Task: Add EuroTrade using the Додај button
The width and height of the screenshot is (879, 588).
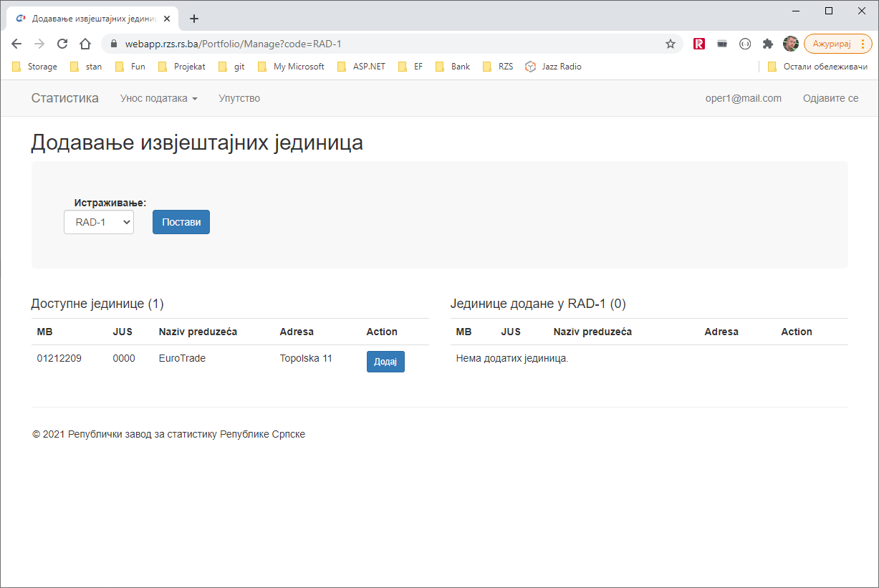Action: tap(385, 362)
